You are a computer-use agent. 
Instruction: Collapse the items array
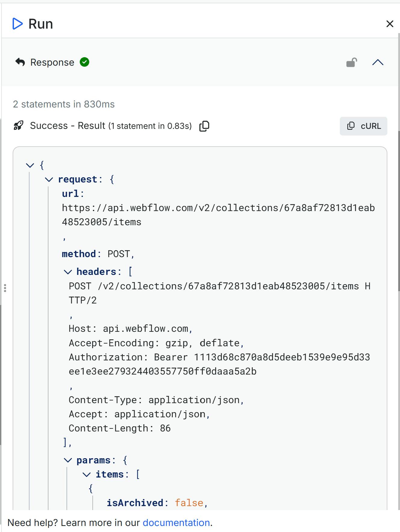point(87,474)
